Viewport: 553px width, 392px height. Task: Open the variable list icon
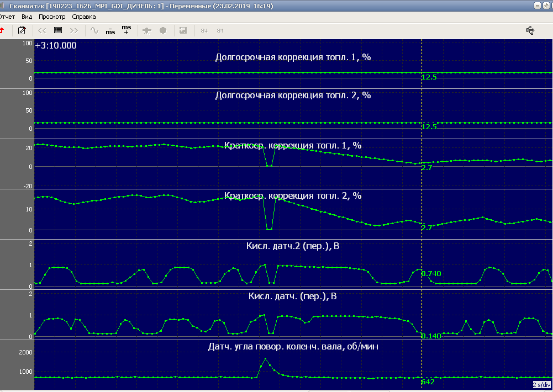point(57,30)
